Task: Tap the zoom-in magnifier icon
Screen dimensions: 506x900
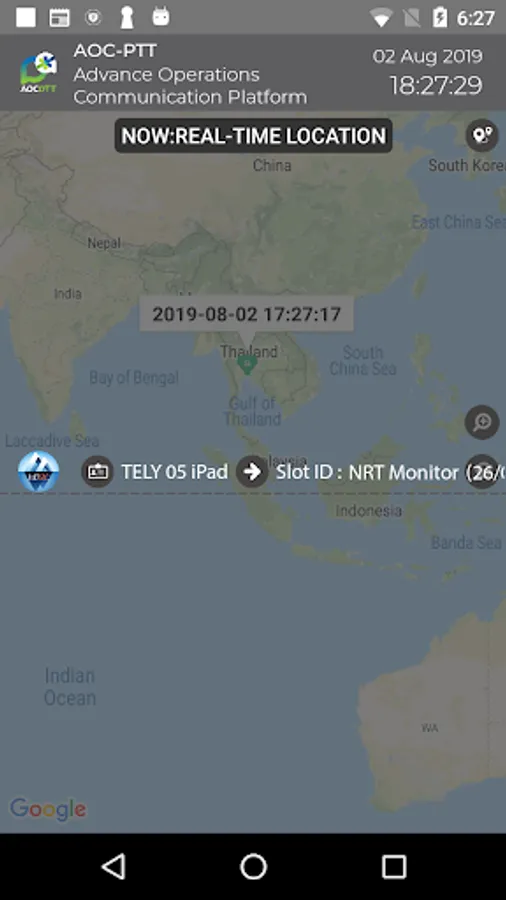Action: (x=482, y=422)
